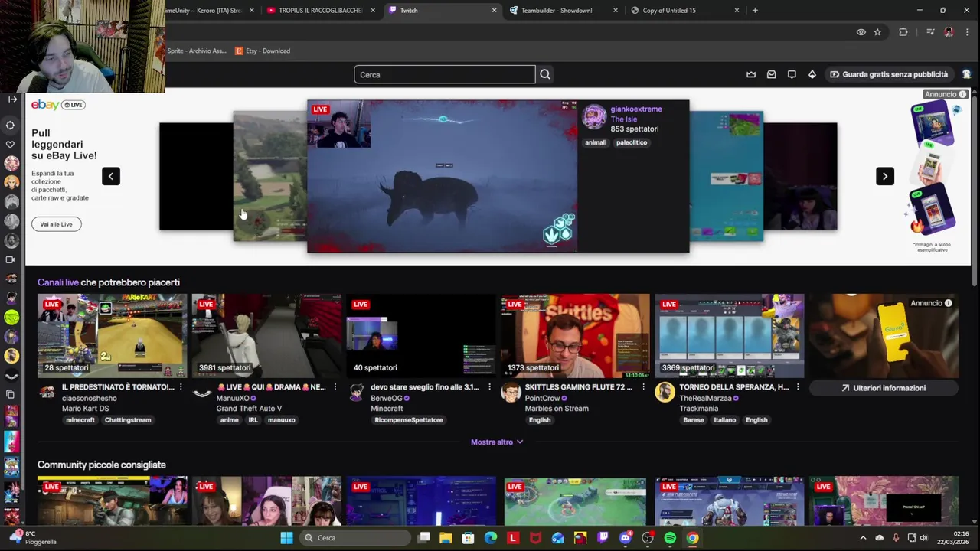Screen dimensions: 980x551
Task: Open Chrome three-dot menu
Action: click(968, 32)
